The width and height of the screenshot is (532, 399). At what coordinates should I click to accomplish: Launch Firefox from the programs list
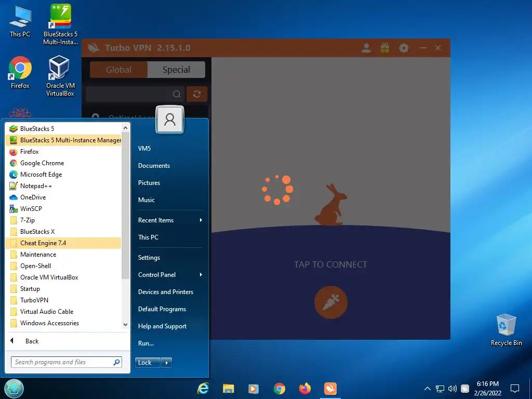tap(63, 152)
